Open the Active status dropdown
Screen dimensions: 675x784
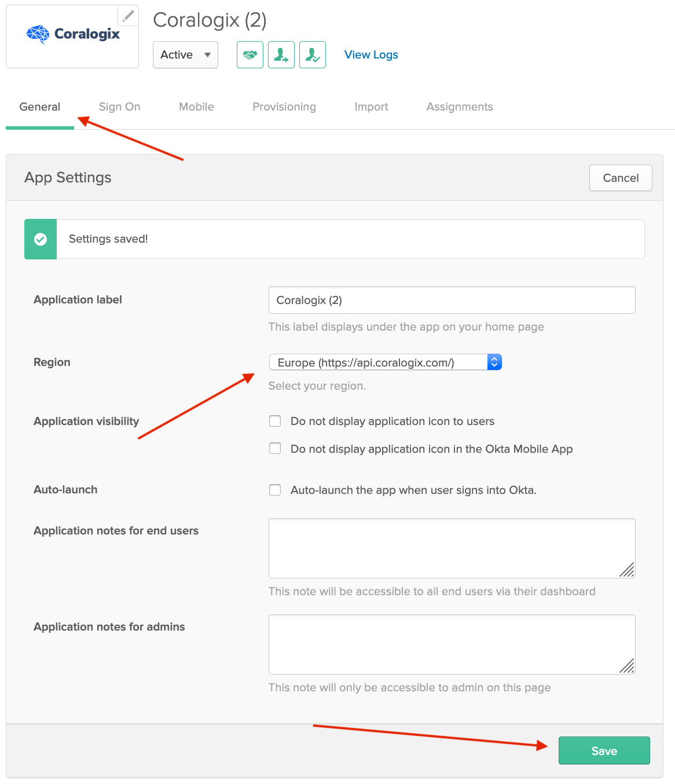pos(185,55)
